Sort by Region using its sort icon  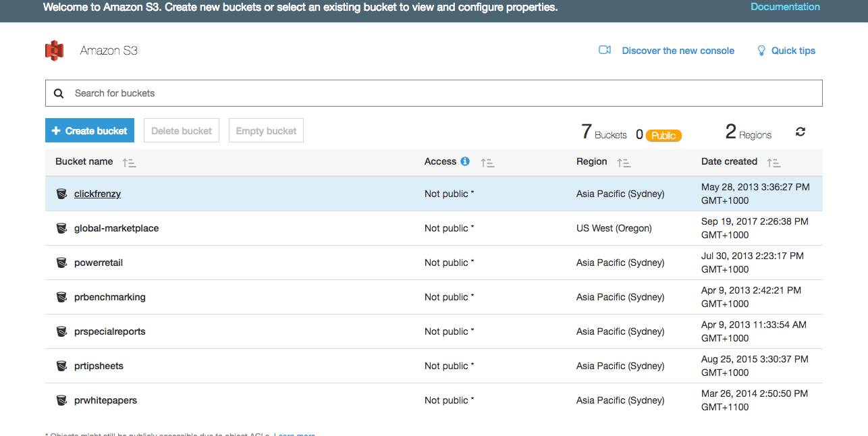[624, 163]
